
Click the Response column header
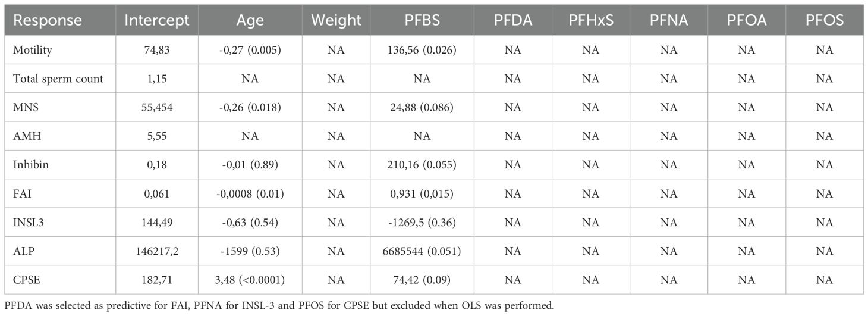coord(48,20)
